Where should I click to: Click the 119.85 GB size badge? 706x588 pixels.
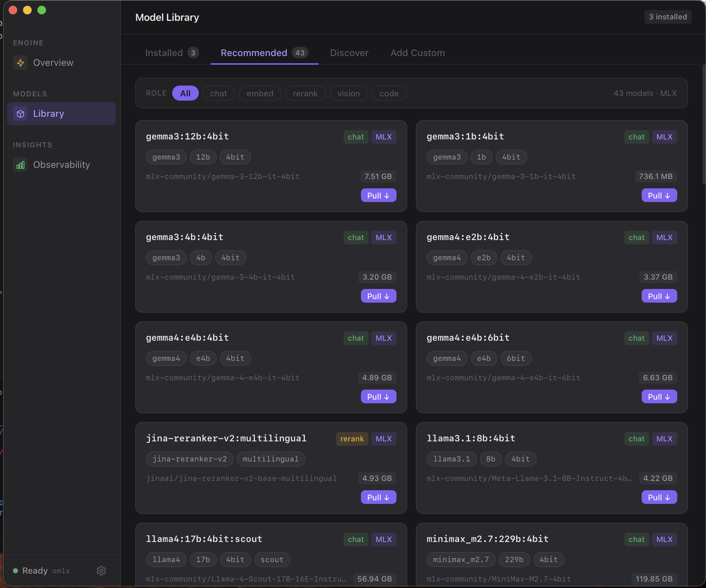(654, 579)
